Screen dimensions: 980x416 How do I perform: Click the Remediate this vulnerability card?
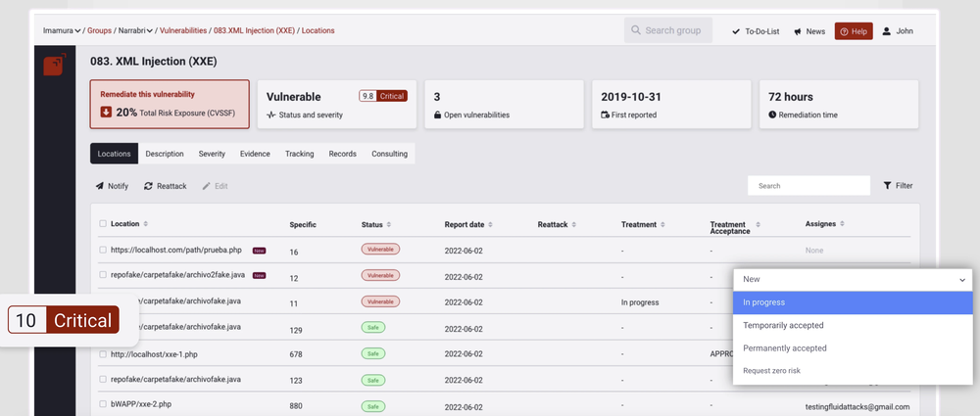click(x=170, y=105)
